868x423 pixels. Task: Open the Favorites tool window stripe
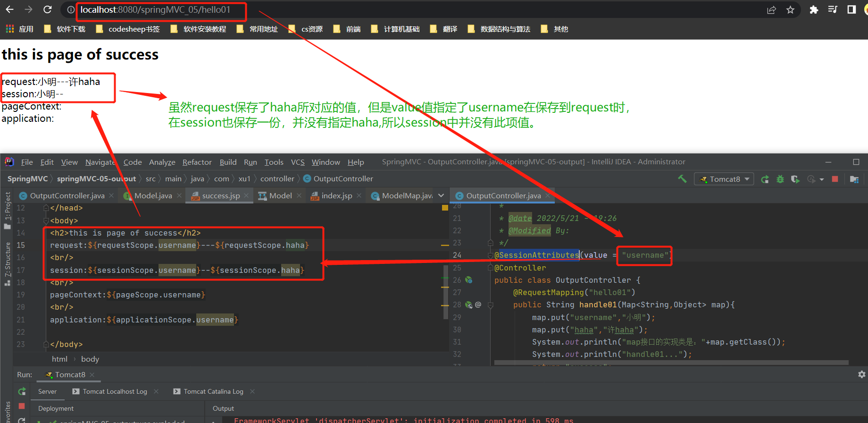pos(7,412)
